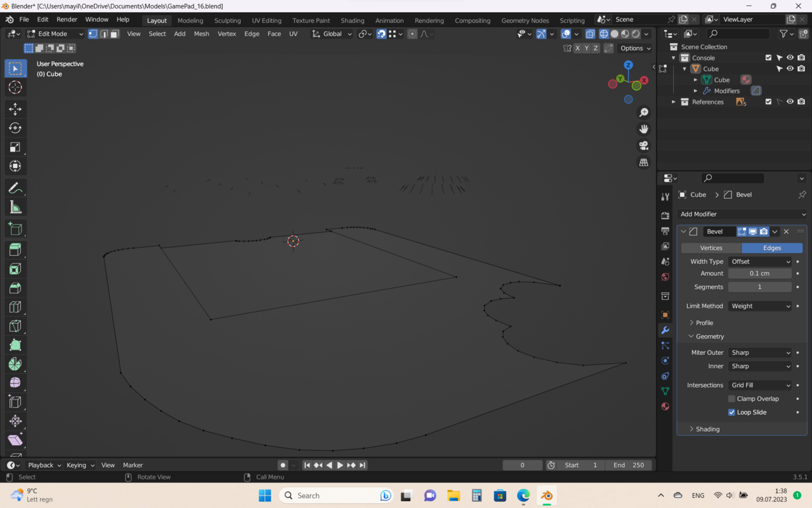This screenshot has width=812, height=508.
Task: Activate the Scale tool
Action: [15, 147]
